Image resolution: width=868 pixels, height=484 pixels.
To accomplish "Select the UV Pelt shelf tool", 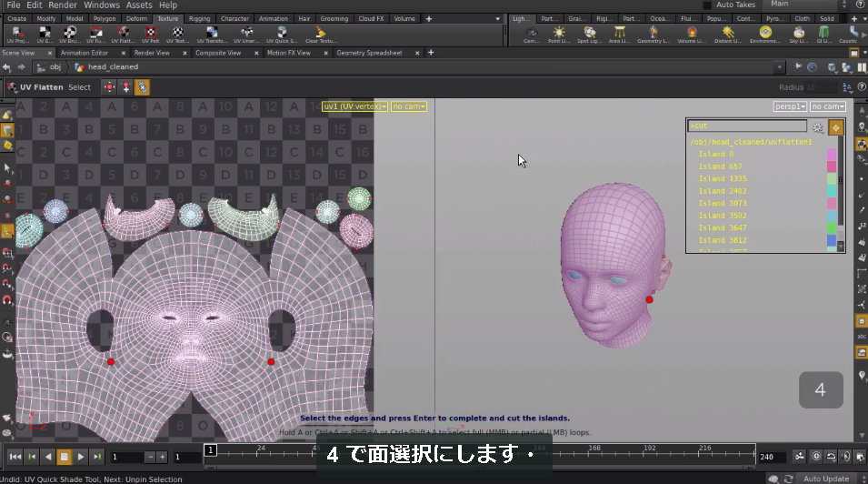I will click(150, 35).
